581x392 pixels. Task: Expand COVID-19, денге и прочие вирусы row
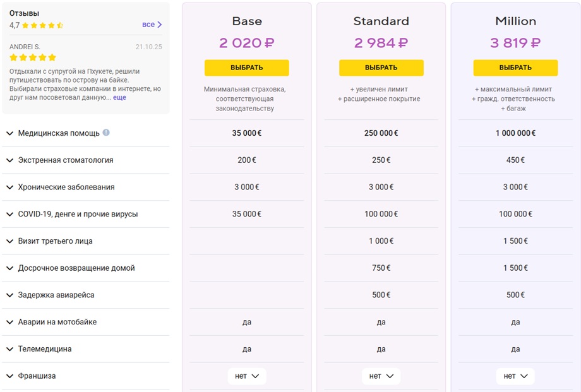point(86,214)
